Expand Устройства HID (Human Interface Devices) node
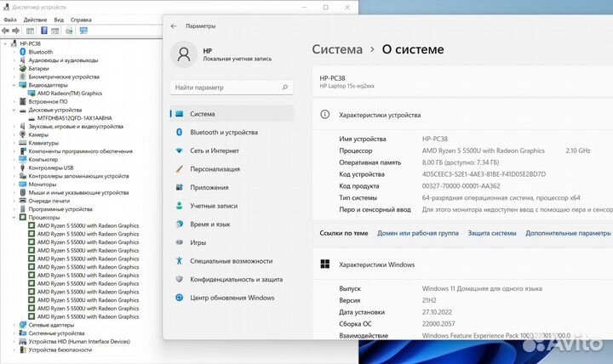The height and width of the screenshot is (364, 613). (x=14, y=341)
